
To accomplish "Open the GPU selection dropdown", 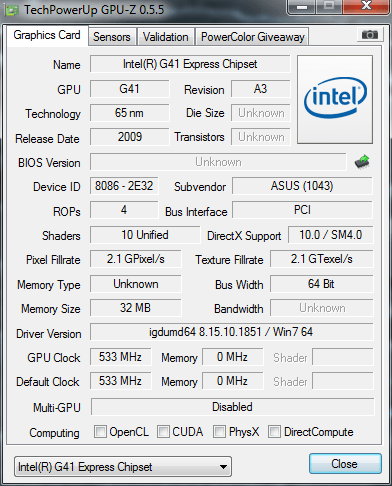I will point(123,466).
